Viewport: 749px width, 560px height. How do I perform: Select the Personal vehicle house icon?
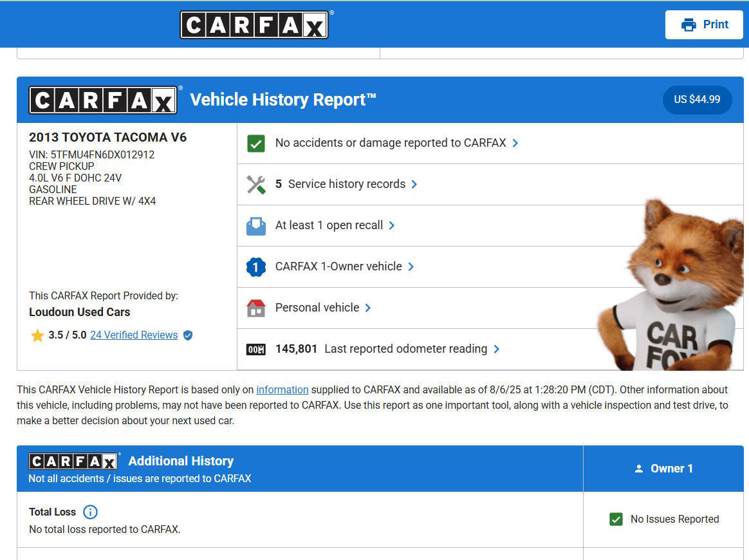click(255, 308)
